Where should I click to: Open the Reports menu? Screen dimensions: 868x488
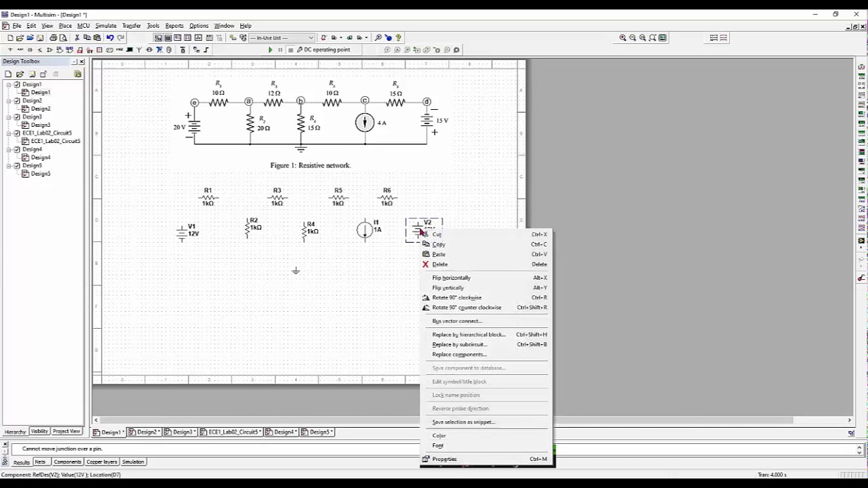(x=174, y=26)
